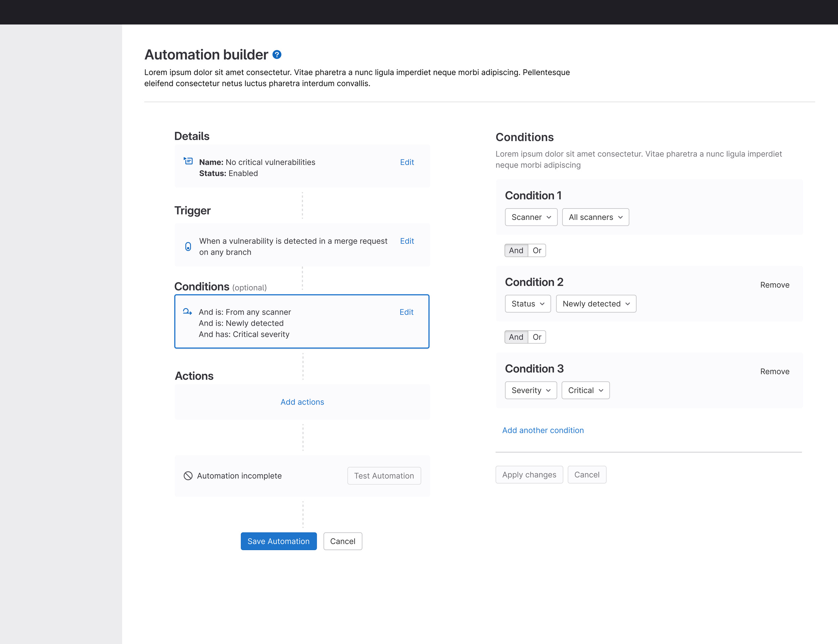Viewport: 838px width, 644px height.
Task: Click the 'And is: From any scanner' line
Action: pos(245,312)
